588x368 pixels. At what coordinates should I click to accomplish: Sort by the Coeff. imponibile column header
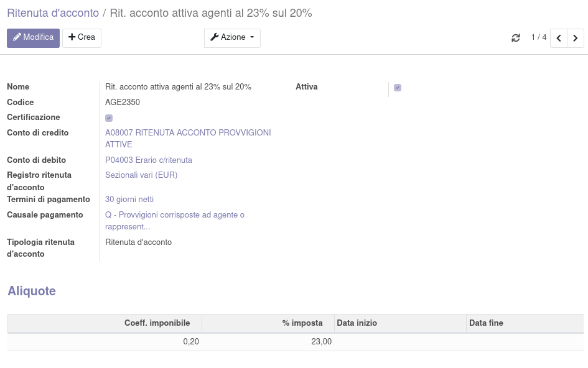tap(157, 323)
